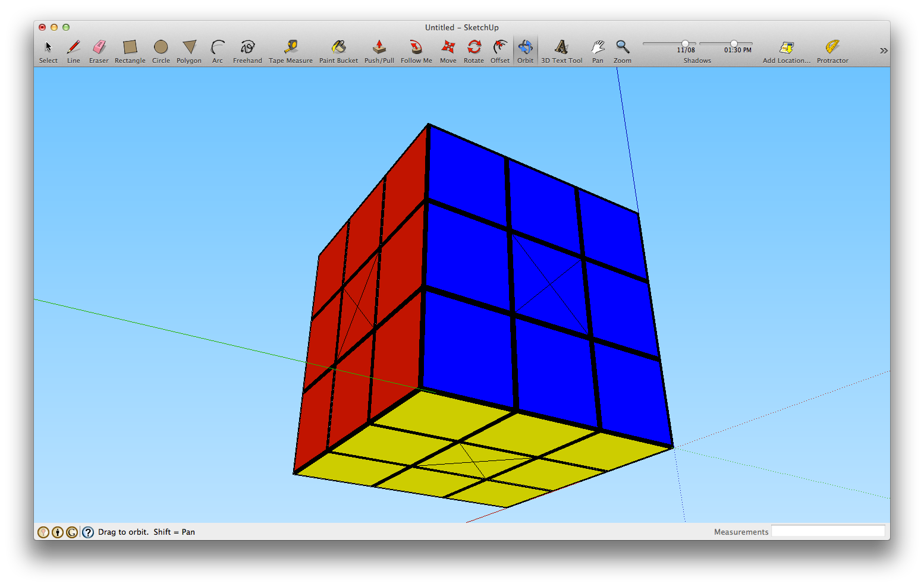
Task: Choose the Follow Me tool
Action: click(x=416, y=48)
